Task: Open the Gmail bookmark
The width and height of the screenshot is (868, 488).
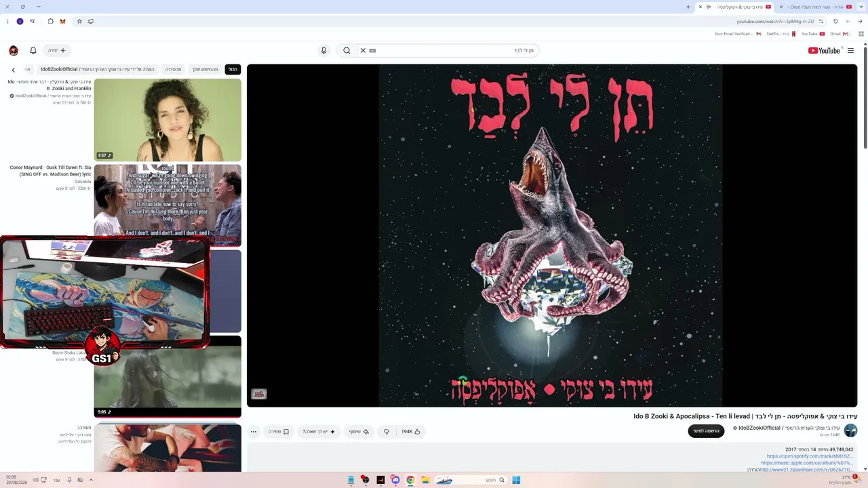Action: coord(839,34)
